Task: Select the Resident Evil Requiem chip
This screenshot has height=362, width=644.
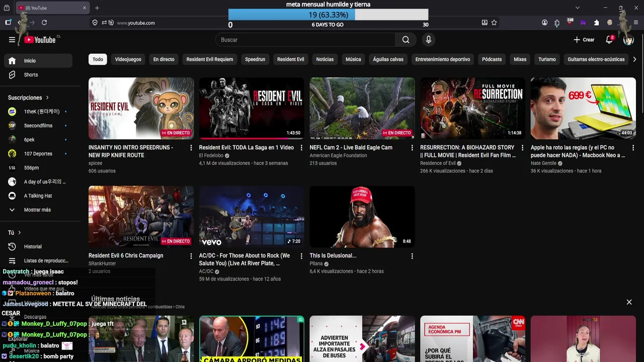Action: click(x=210, y=59)
